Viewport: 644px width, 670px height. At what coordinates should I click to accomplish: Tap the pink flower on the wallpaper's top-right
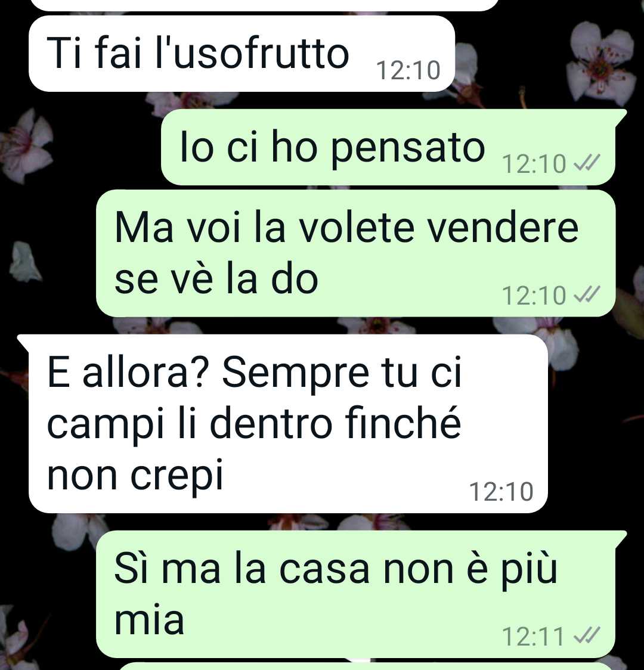[602, 61]
